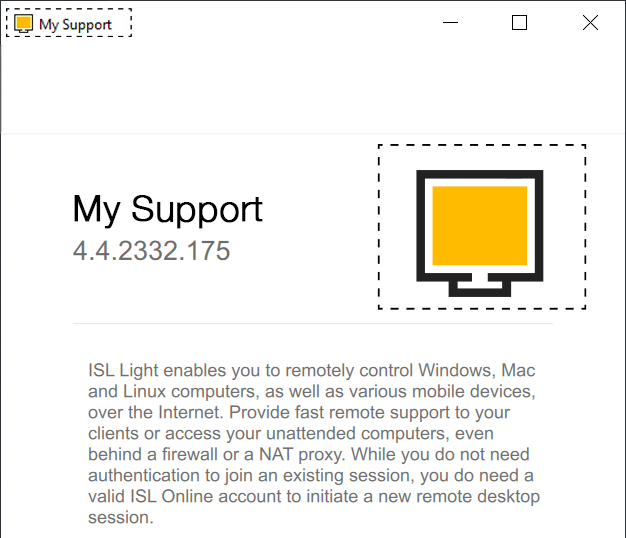Click the version number 4.4.2332.175
Viewport: 626px width, 538px height.
[152, 250]
